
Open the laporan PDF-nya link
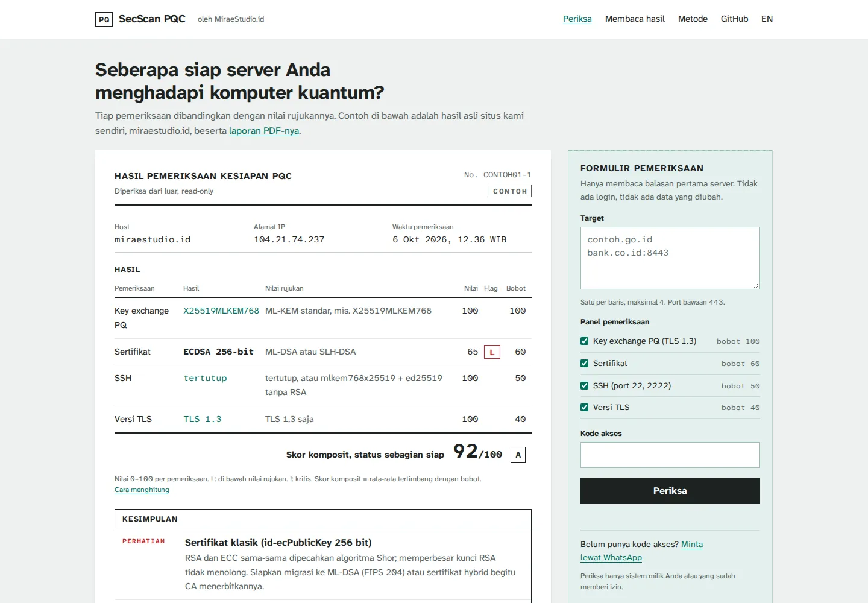tap(264, 131)
